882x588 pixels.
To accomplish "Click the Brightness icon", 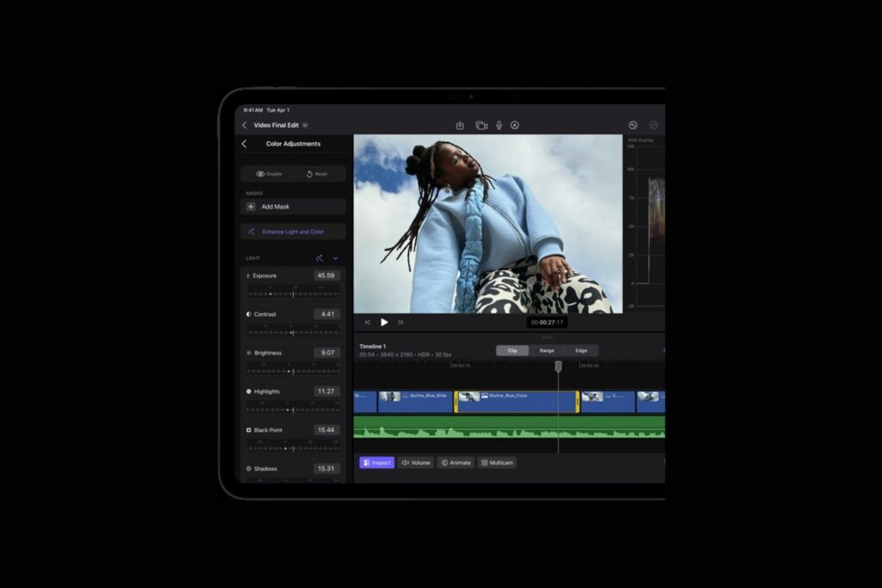I will pyautogui.click(x=249, y=353).
